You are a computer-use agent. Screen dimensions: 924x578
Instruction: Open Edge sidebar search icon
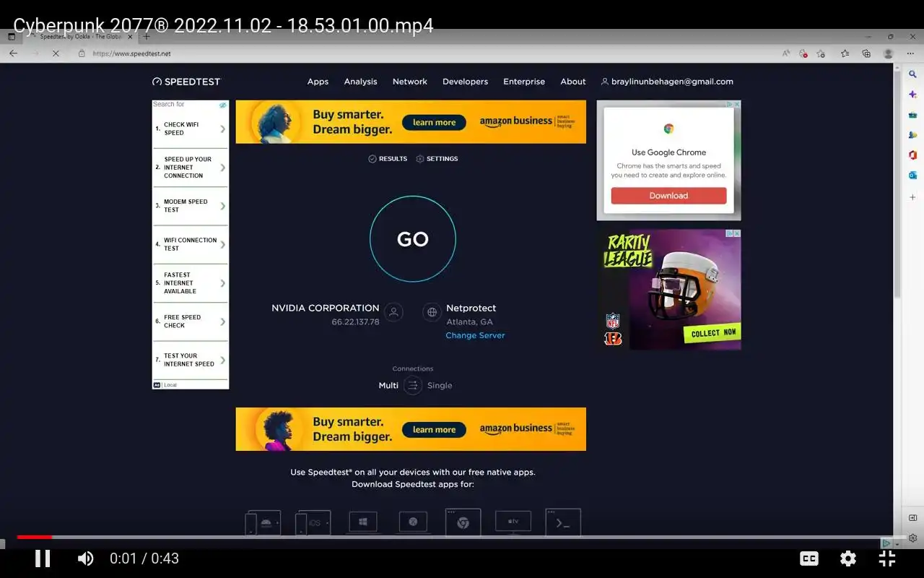(912, 74)
